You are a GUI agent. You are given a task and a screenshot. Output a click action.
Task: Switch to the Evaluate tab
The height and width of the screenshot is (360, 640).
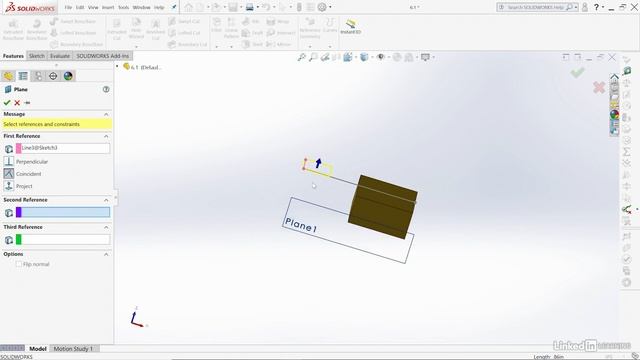click(x=60, y=56)
